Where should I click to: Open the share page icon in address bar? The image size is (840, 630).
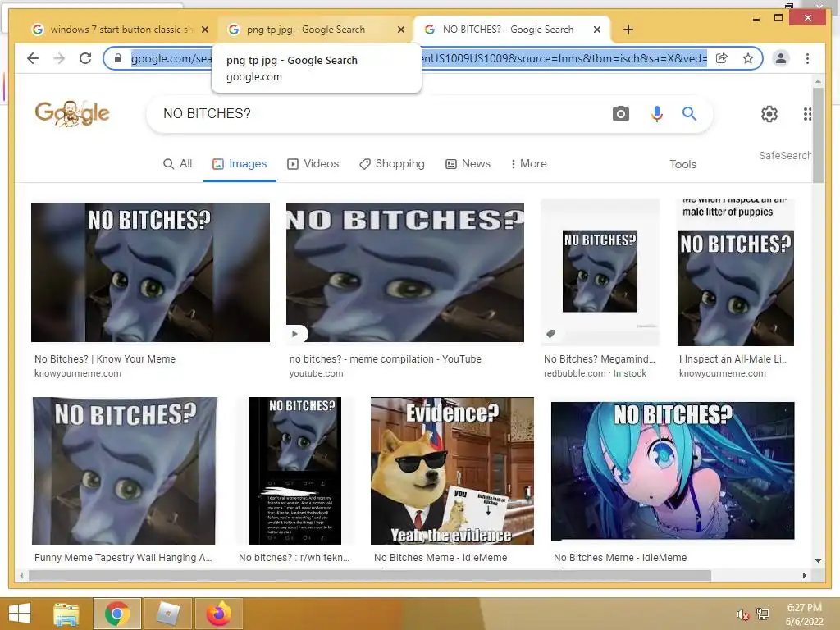point(722,58)
